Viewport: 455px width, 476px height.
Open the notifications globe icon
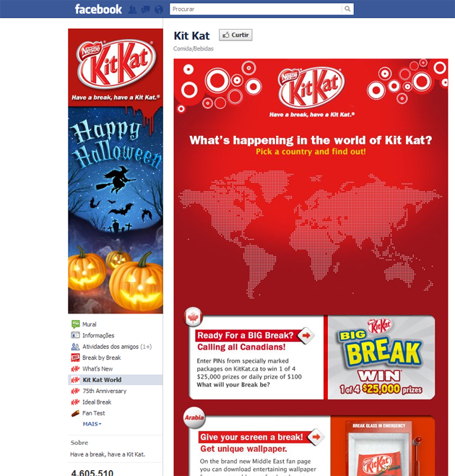point(159,9)
